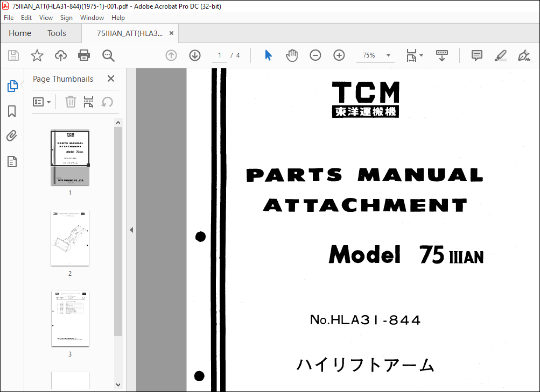Select the arrow selection tool
This screenshot has width=540, height=392.
click(268, 55)
